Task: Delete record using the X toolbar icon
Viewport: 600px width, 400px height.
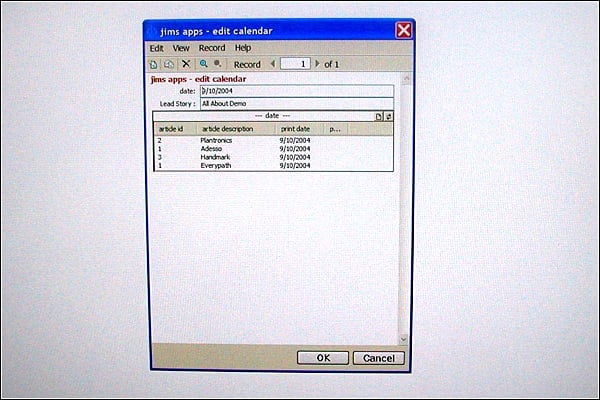Action: (186, 64)
